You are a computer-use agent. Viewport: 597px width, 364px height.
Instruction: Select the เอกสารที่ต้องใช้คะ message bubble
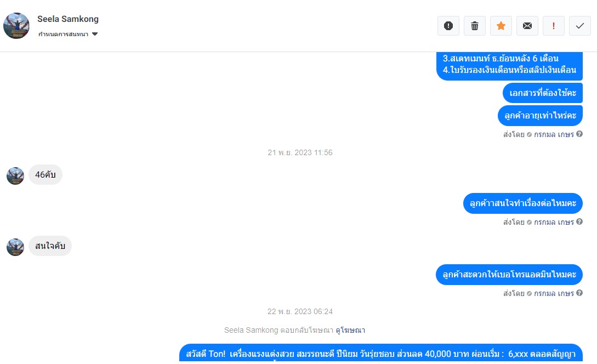(543, 93)
